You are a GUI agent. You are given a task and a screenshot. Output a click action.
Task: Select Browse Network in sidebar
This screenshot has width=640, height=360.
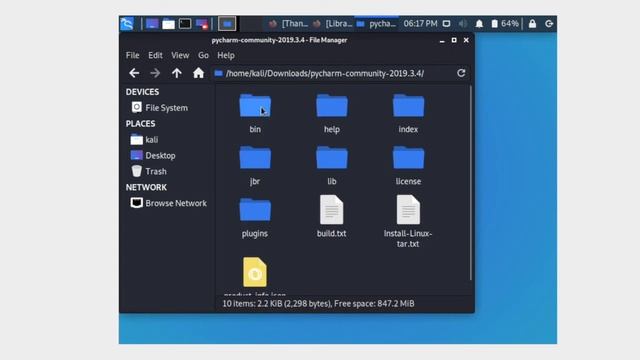[169, 203]
